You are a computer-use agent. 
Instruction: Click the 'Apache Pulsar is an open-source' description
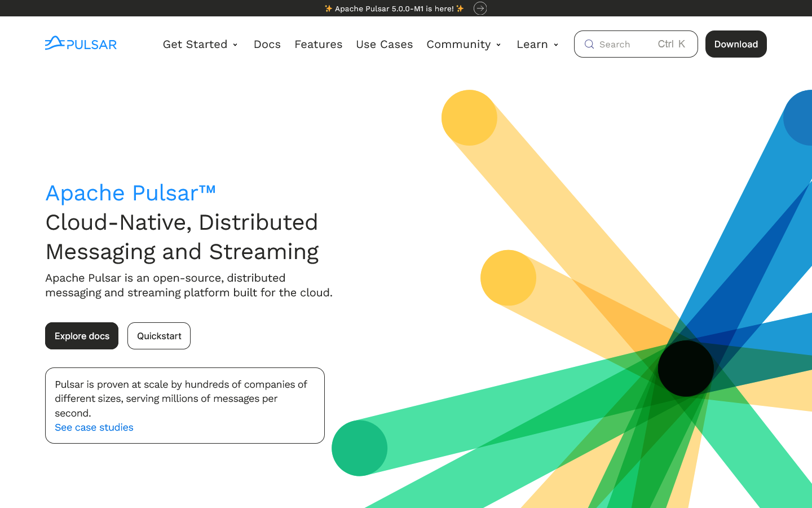point(189,285)
